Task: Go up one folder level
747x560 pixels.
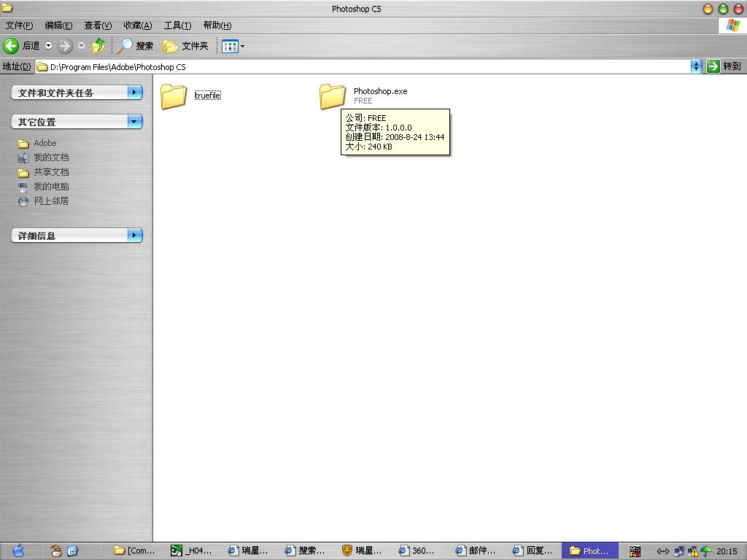Action: (98, 46)
